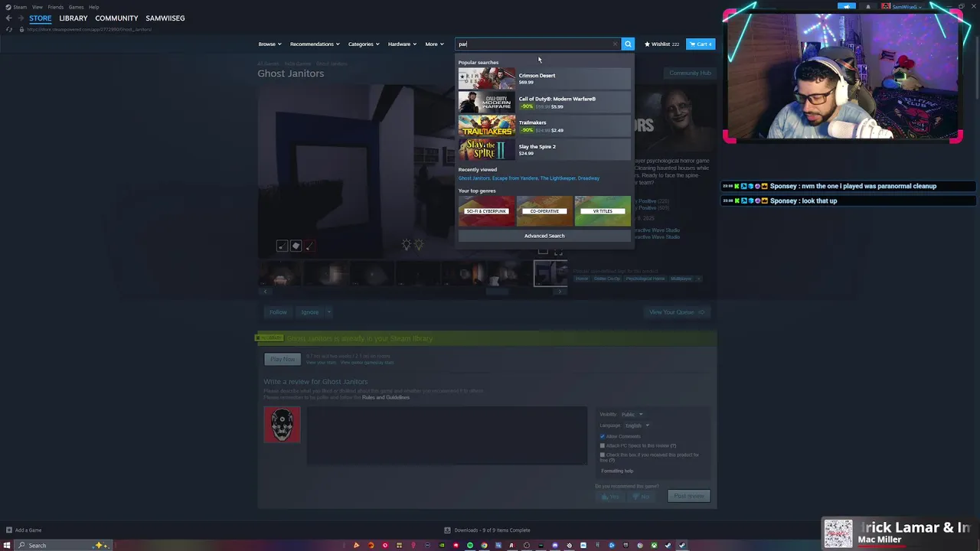Click the Community Hub button

pyautogui.click(x=690, y=73)
